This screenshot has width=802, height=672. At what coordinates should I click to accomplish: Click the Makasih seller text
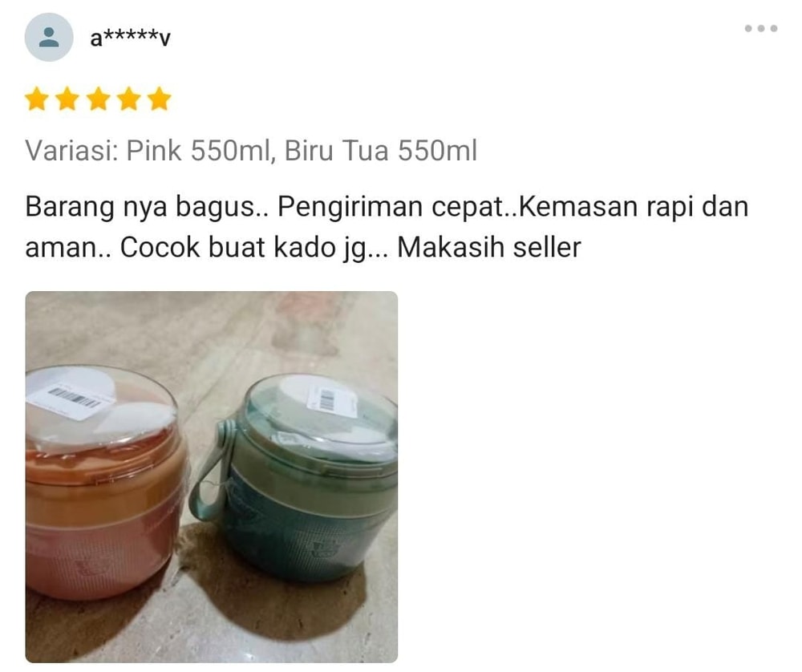[489, 248]
